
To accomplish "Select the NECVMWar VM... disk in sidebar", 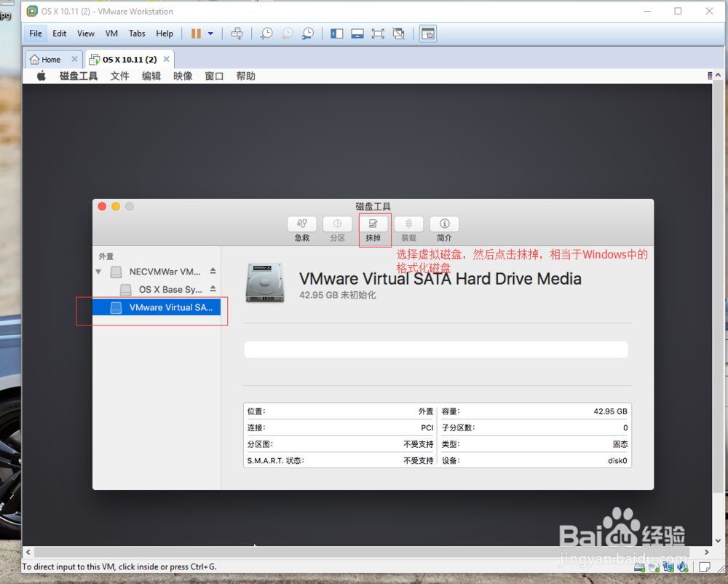I will (x=157, y=272).
